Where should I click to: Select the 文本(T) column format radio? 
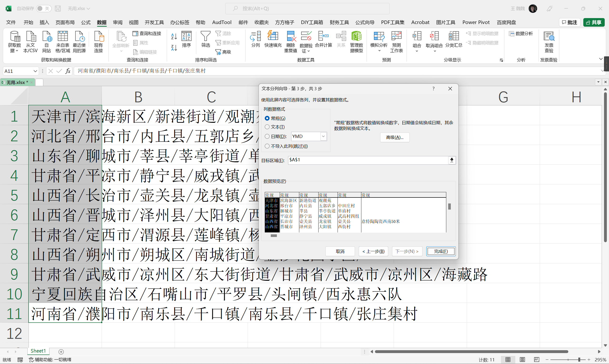(x=267, y=127)
